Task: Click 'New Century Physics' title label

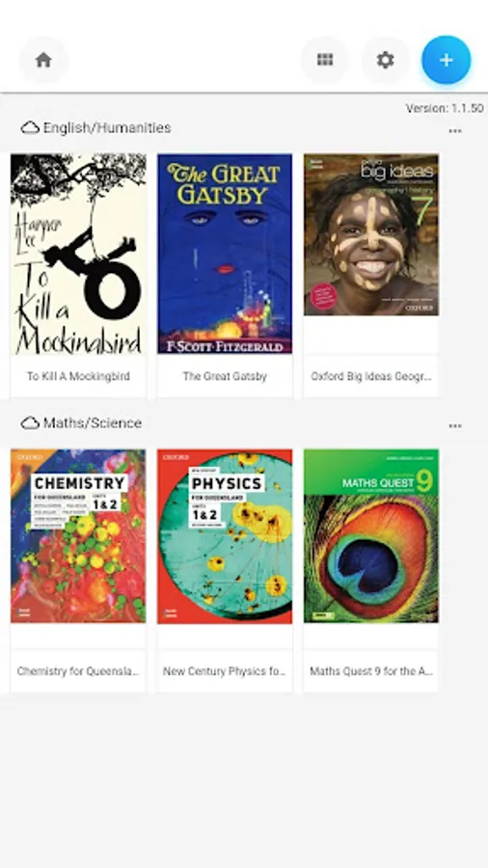Action: (224, 671)
